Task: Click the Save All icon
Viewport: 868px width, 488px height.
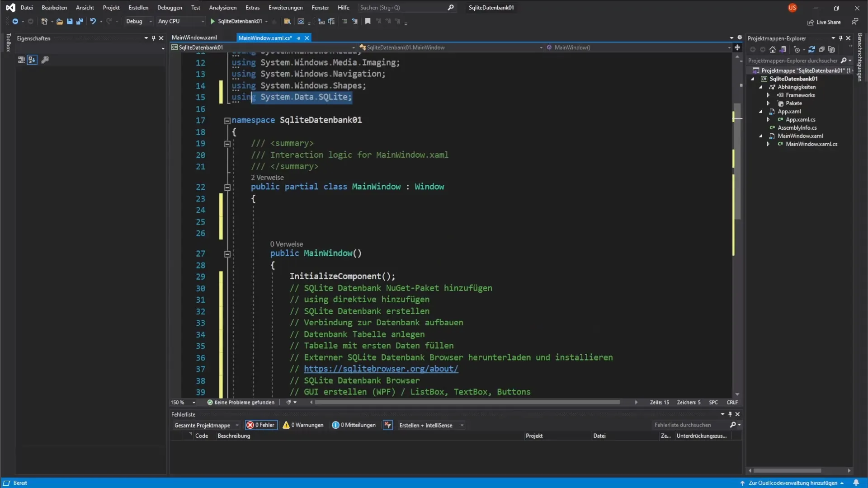Action: (x=80, y=21)
